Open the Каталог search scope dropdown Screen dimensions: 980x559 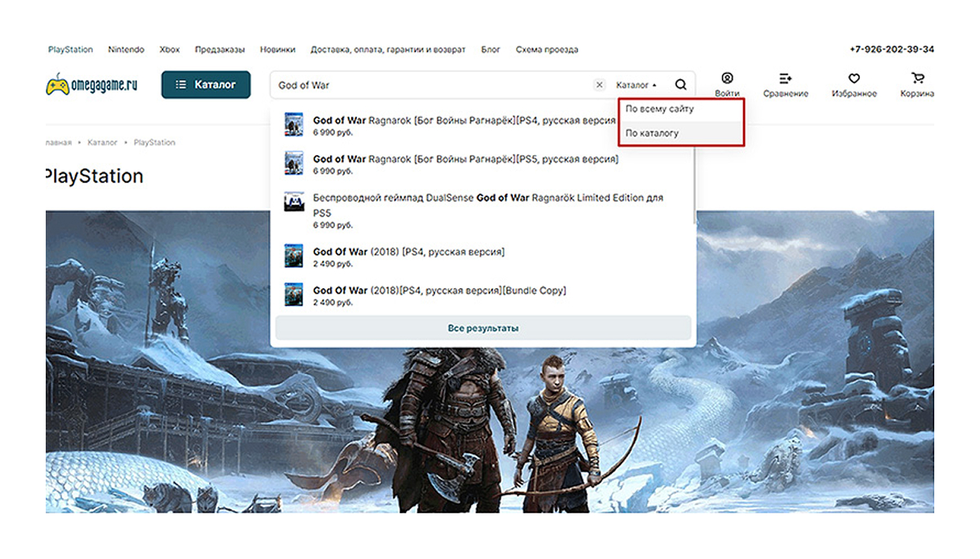click(x=636, y=85)
